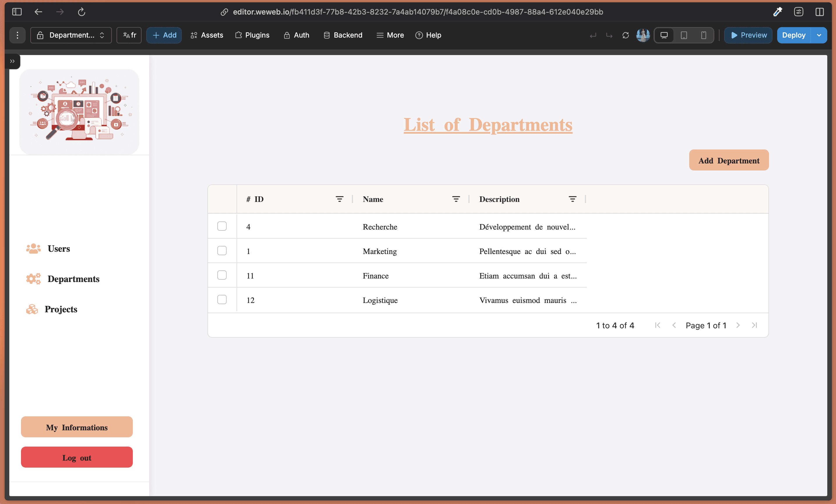Screen dimensions: 836x504
Task: Check the checkbox for the Logistique row
Action: (x=222, y=300)
